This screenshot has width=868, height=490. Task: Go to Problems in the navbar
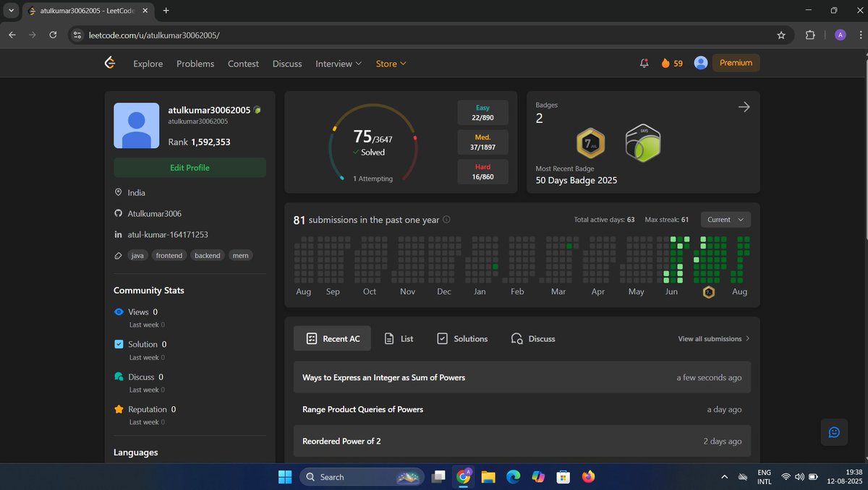[x=195, y=64]
